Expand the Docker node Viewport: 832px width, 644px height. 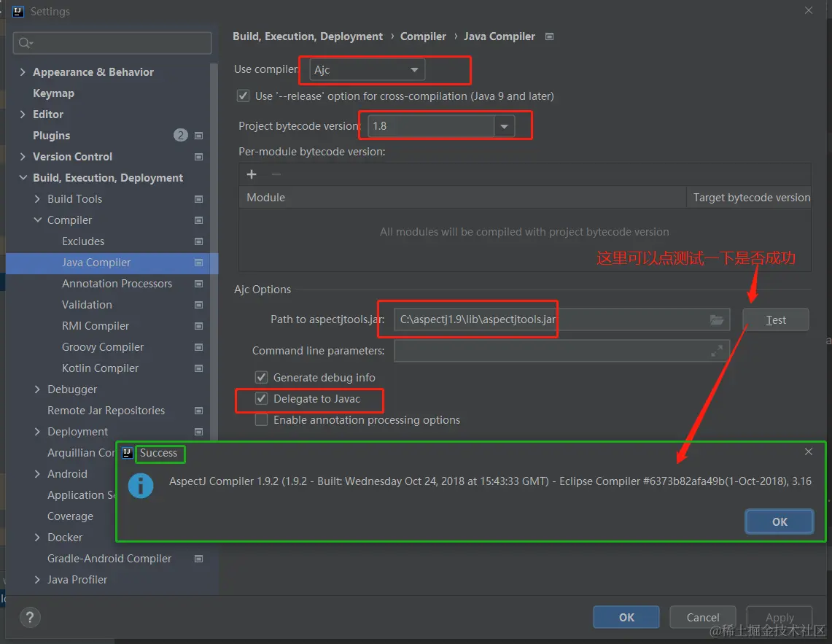click(x=37, y=538)
